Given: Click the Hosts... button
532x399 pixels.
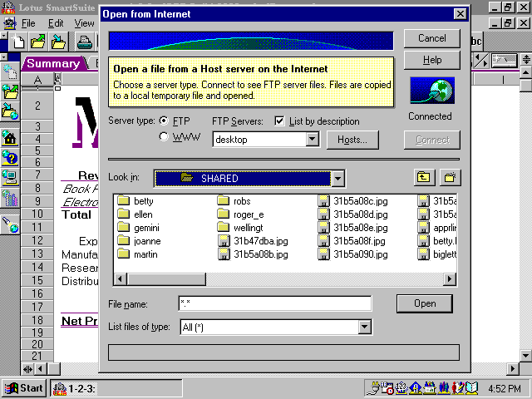Looking at the screenshot, I should click(352, 140).
